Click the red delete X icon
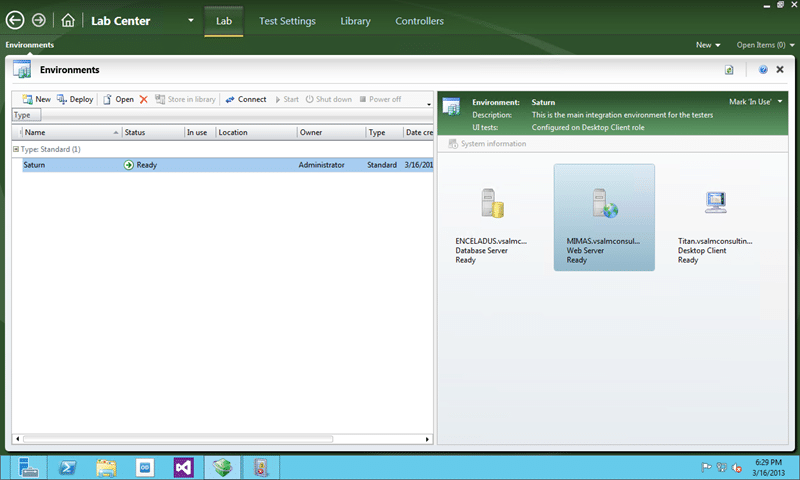The image size is (800, 480). [144, 99]
